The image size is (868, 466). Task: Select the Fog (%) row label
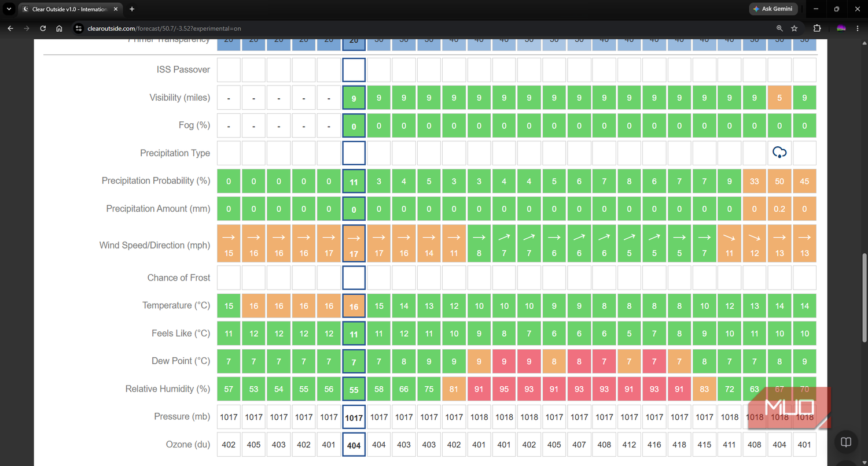click(194, 125)
